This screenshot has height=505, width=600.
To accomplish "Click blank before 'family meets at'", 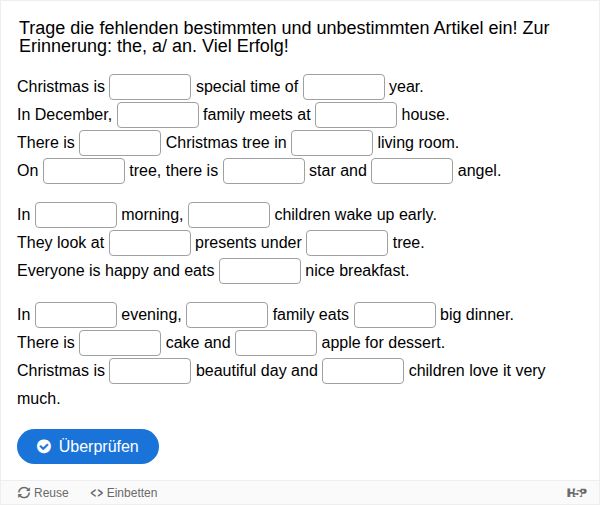I will 158,115.
